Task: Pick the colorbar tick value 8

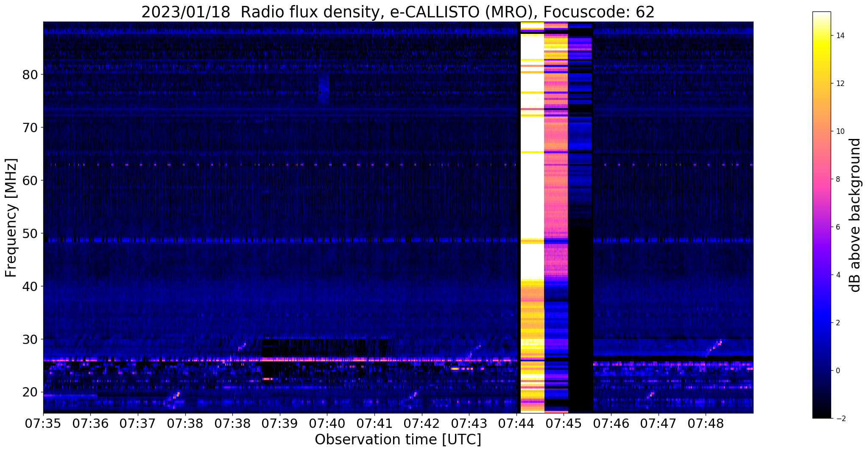Action: [x=837, y=179]
